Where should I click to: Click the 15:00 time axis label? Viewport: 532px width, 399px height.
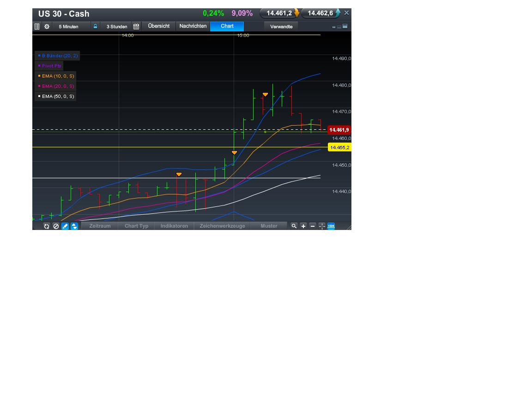pos(243,35)
